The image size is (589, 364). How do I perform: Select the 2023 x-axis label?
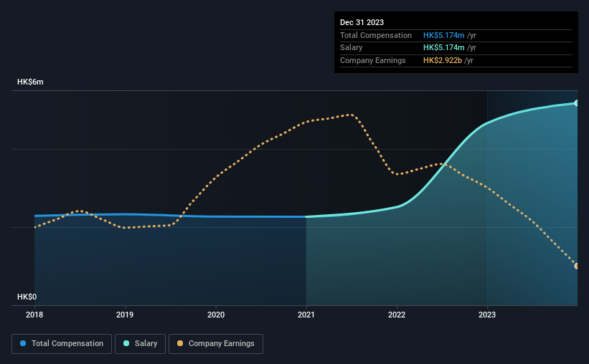coord(487,315)
